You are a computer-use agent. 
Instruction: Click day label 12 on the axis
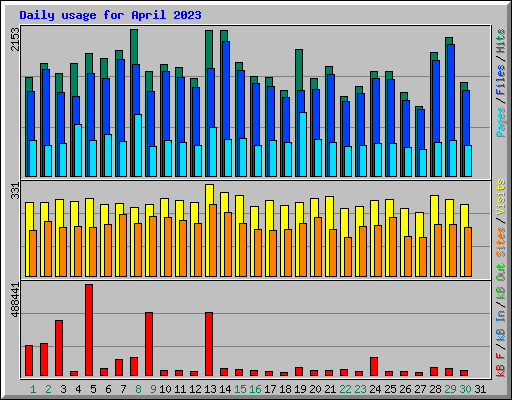click(x=195, y=389)
